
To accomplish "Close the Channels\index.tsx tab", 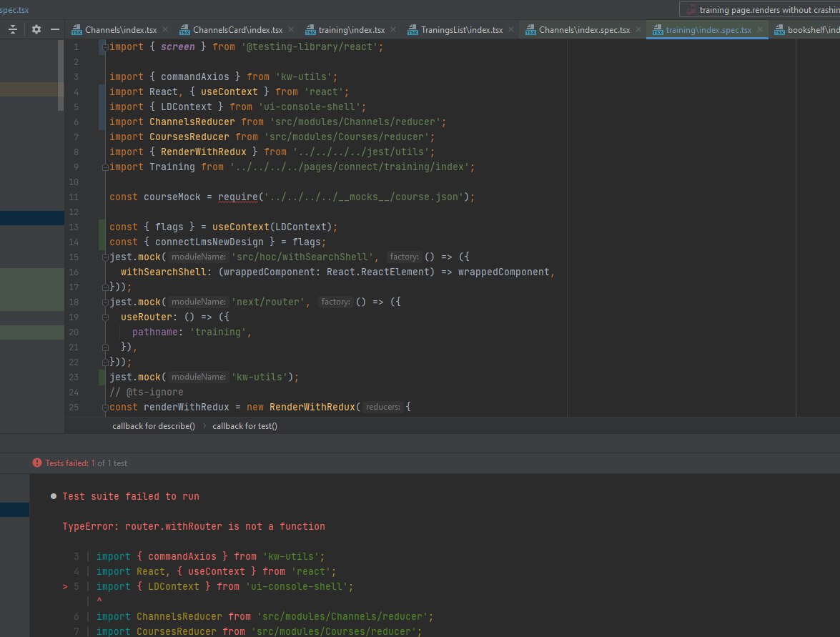I will point(165,30).
